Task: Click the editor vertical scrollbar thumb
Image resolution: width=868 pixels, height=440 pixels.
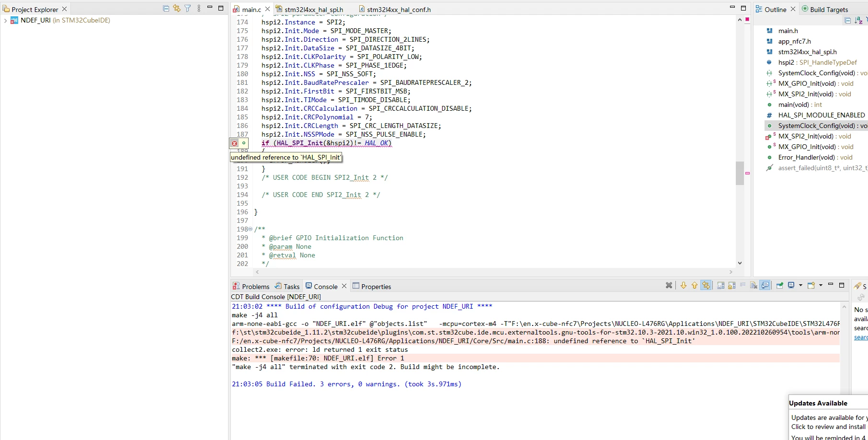Action: (x=740, y=173)
